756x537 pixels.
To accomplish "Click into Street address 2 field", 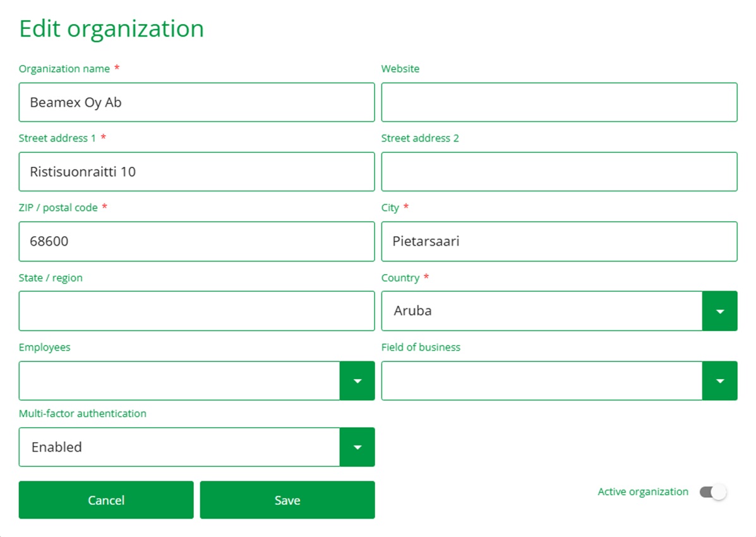I will click(560, 172).
